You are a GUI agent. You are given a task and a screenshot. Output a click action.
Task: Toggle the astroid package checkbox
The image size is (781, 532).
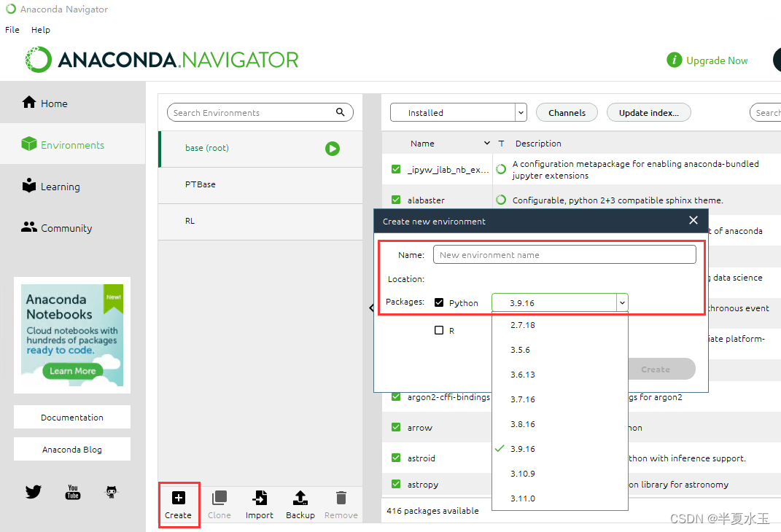point(396,458)
